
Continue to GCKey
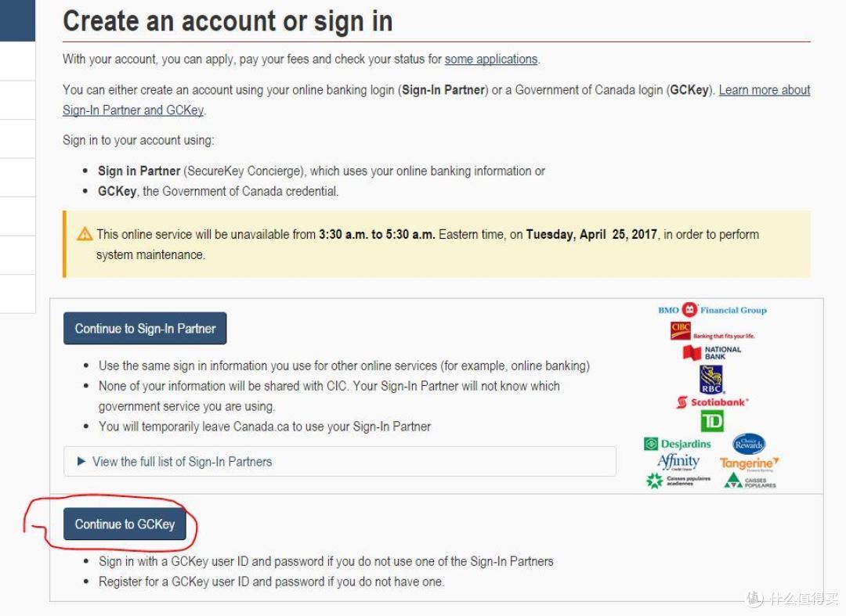click(x=125, y=524)
